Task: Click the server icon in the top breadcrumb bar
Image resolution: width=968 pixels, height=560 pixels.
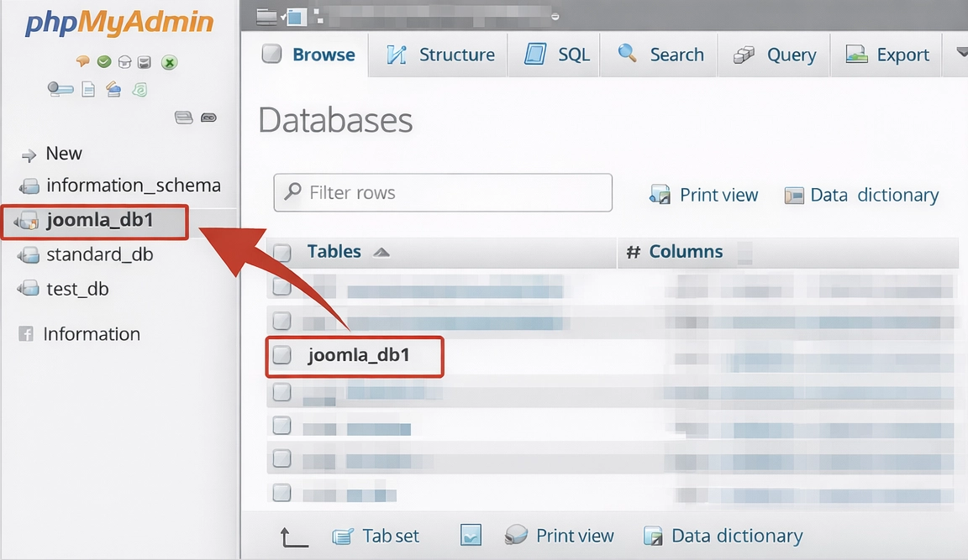Action: click(266, 17)
